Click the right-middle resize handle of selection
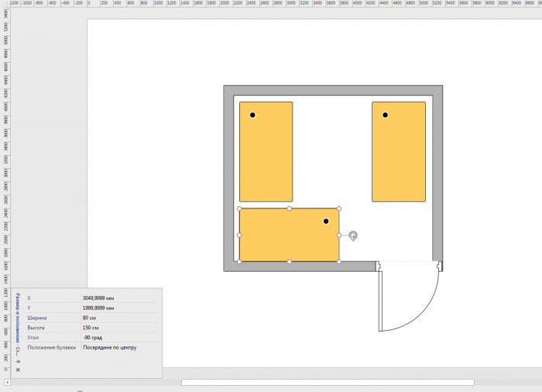This screenshot has width=542, height=392. [339, 235]
